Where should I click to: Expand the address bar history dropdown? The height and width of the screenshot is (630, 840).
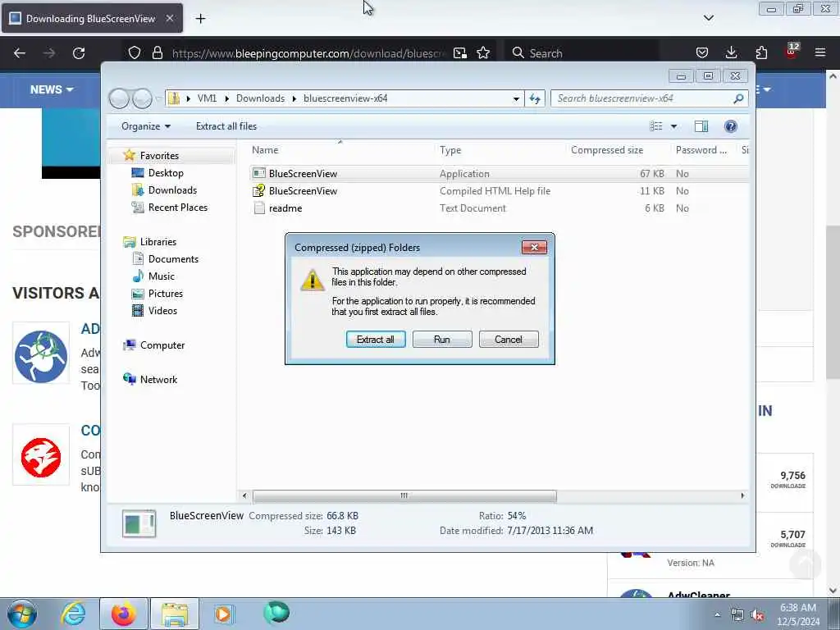516,98
